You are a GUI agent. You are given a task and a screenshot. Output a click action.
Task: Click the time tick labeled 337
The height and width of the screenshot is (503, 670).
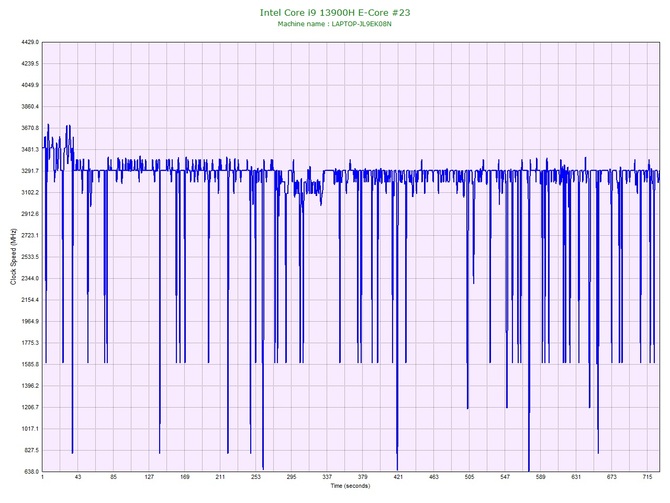coord(327,477)
